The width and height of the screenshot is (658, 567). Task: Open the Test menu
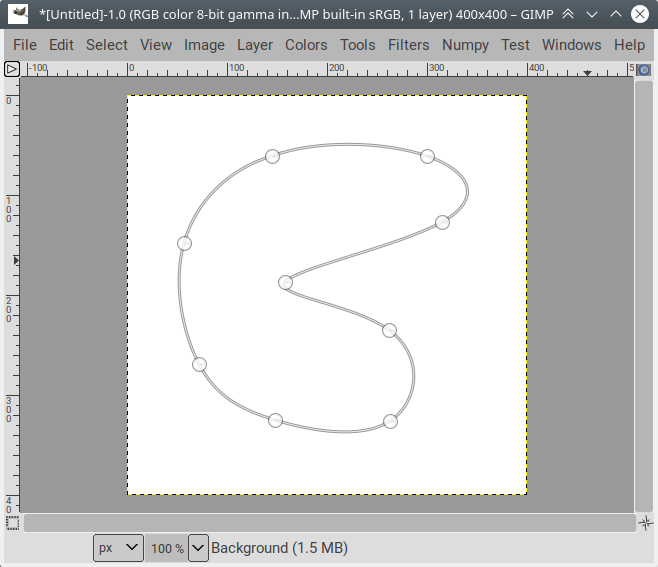pyautogui.click(x=515, y=45)
